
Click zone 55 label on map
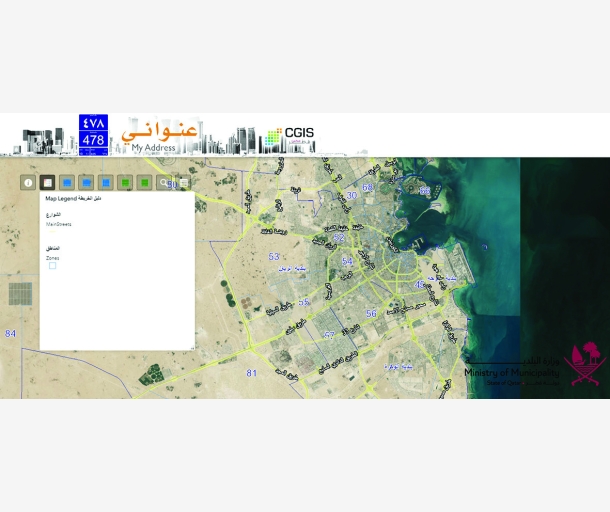coord(304,302)
